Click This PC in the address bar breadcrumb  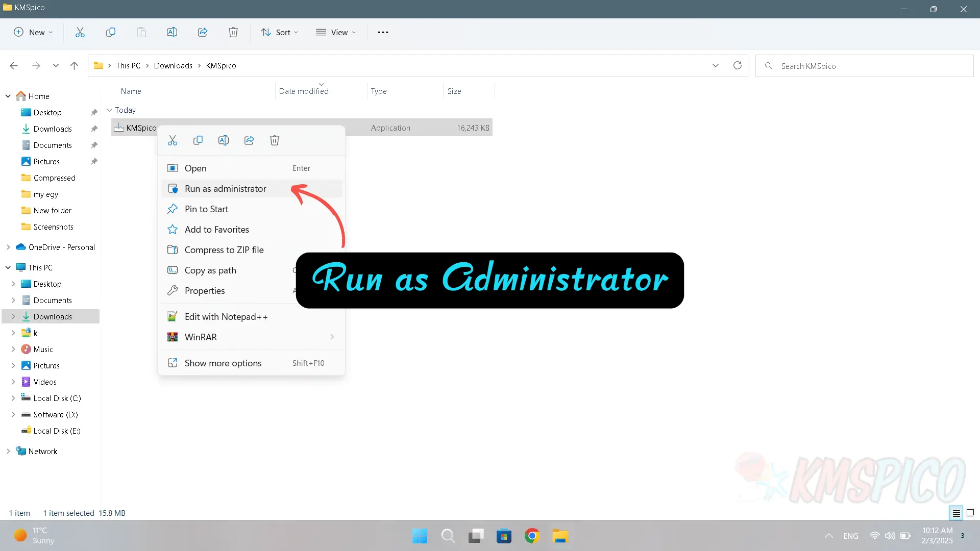pos(128,65)
